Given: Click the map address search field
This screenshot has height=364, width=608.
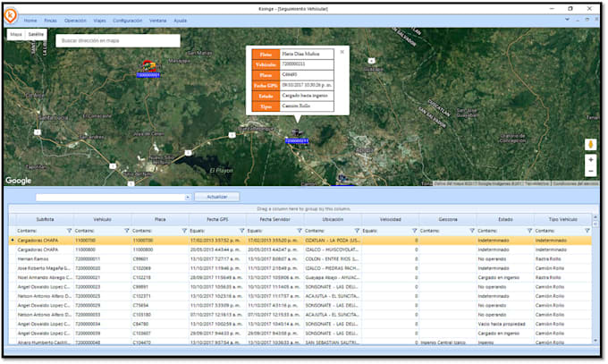Looking at the screenshot, I should tap(116, 40).
